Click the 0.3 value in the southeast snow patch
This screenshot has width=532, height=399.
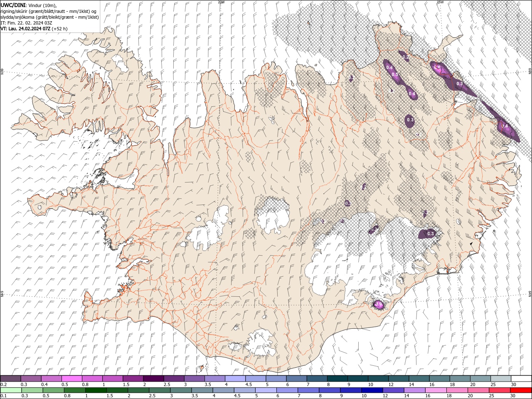coord(431,234)
